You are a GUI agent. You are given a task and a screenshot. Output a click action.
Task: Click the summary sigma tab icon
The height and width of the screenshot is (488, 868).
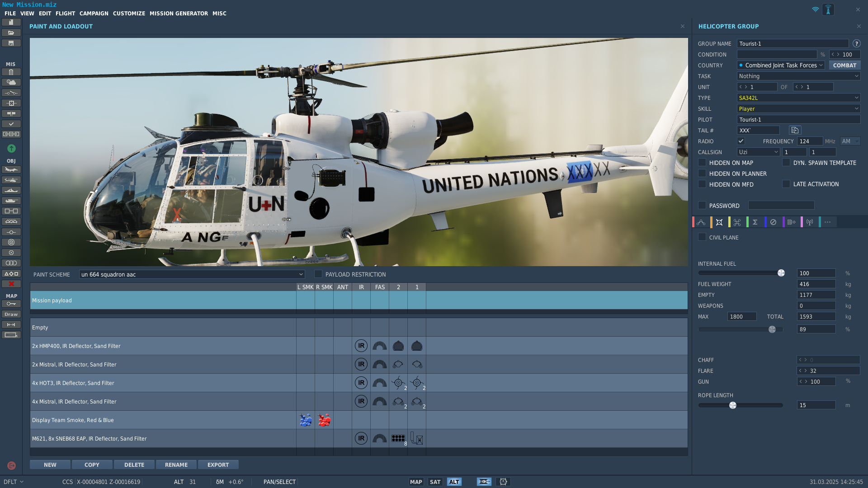pyautogui.click(x=755, y=222)
